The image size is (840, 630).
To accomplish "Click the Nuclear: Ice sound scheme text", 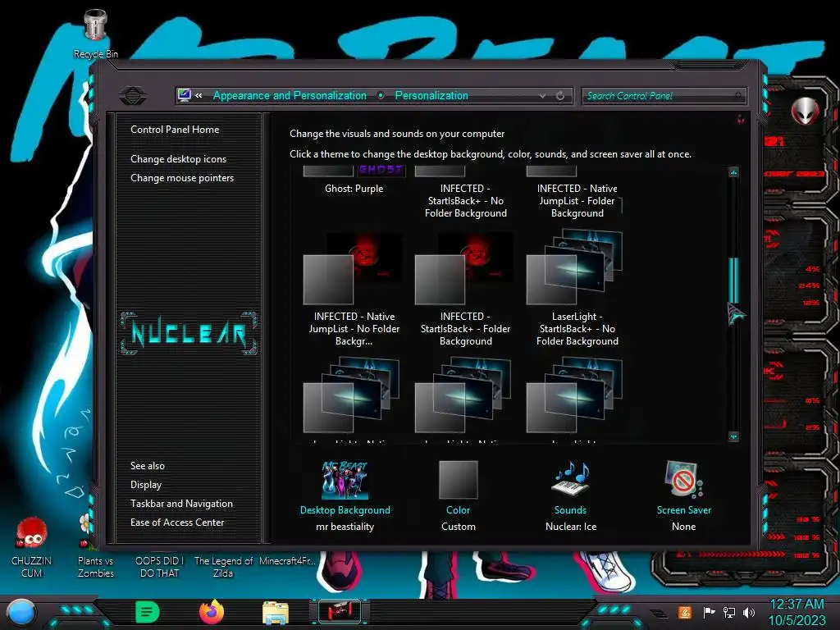I will tap(571, 527).
